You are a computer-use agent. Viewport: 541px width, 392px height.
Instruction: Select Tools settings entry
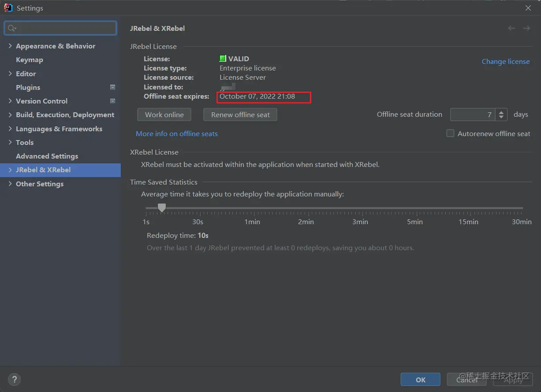point(25,142)
